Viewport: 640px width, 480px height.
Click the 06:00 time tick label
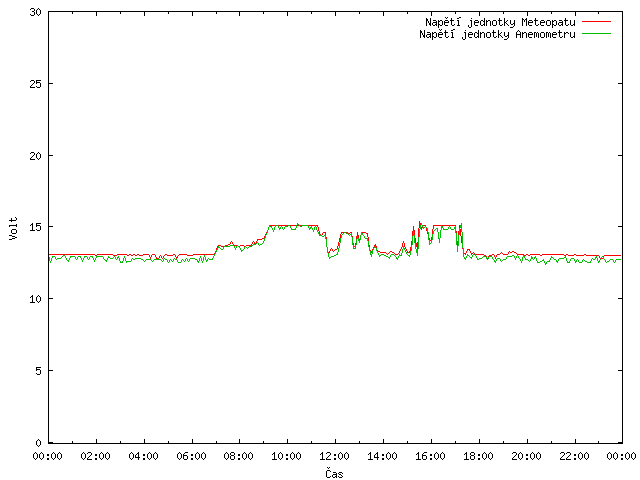coord(191,456)
